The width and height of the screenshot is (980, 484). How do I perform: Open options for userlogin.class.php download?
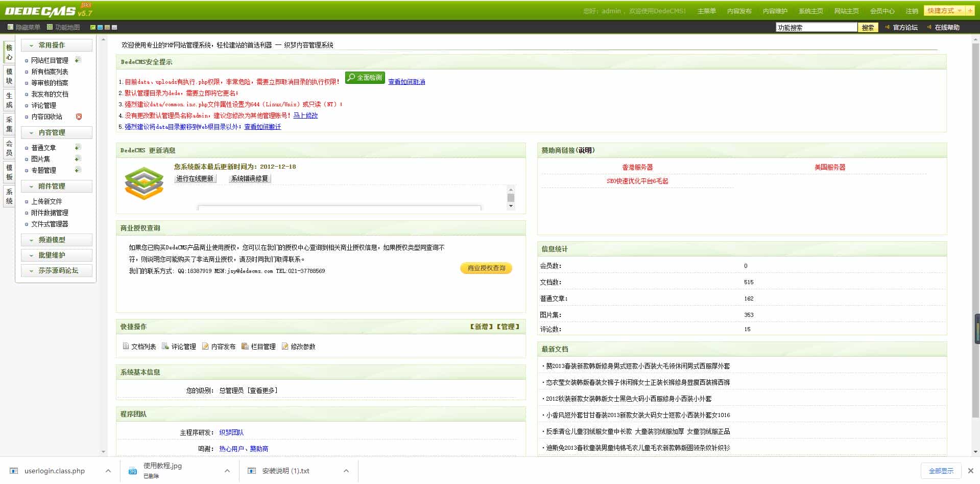(x=108, y=471)
